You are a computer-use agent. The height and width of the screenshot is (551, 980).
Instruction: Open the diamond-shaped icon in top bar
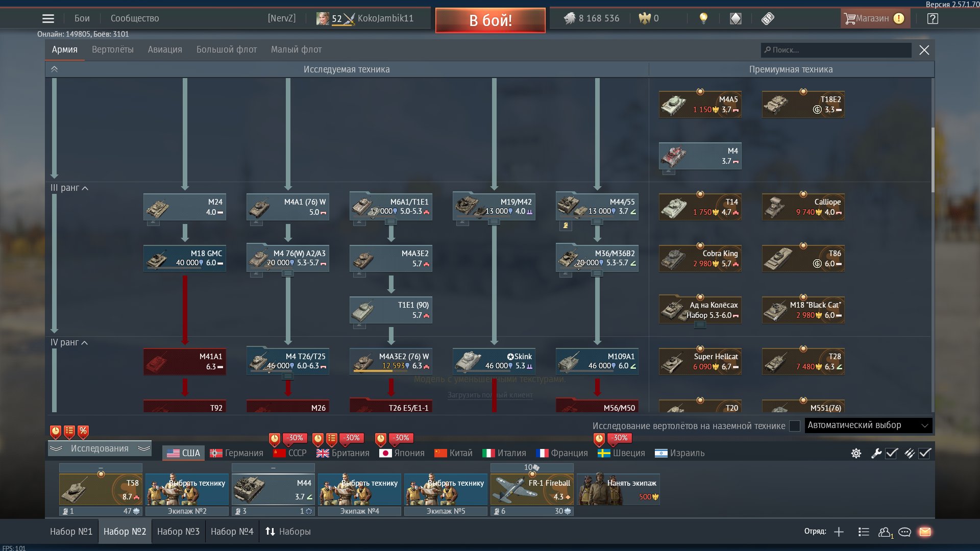pos(736,19)
